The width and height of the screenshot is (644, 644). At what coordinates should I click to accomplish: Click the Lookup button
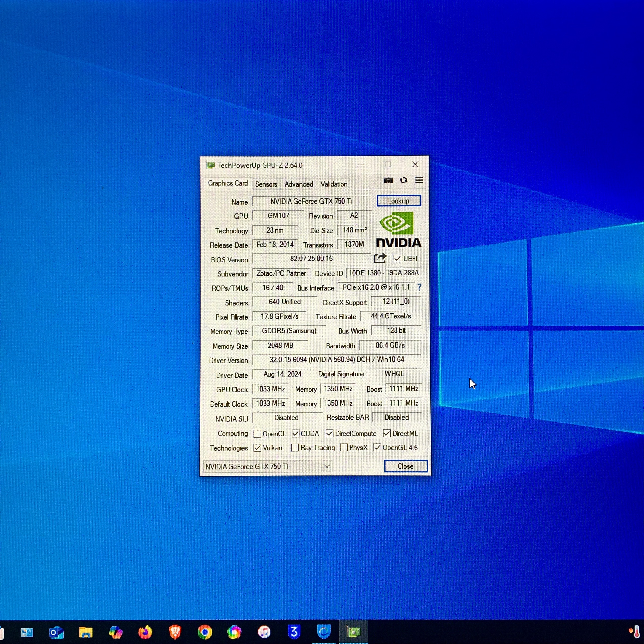click(x=398, y=201)
